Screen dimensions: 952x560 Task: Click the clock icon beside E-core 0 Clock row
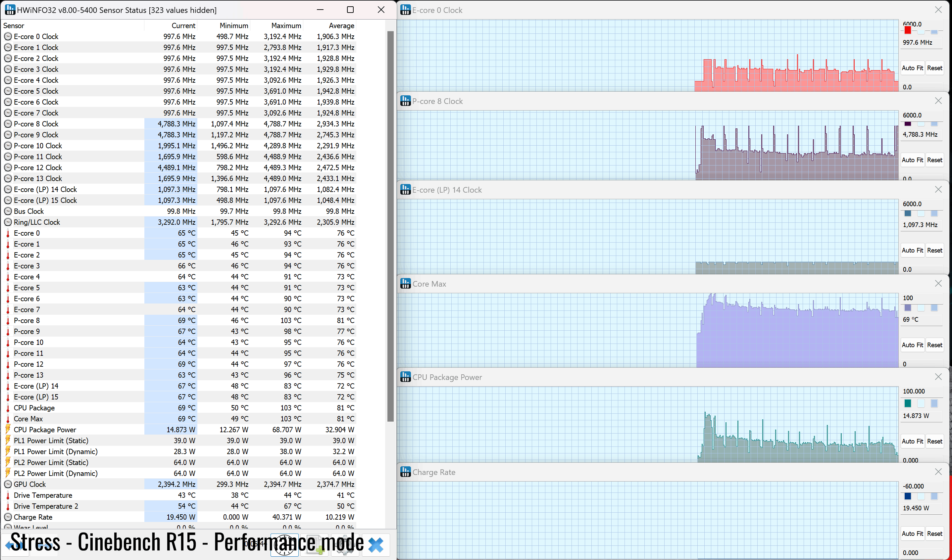[8, 37]
